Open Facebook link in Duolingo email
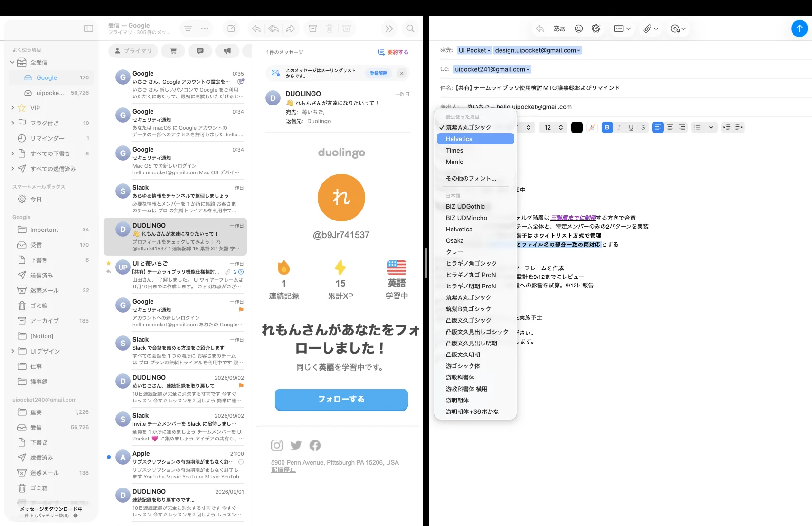Image resolution: width=812 pixels, height=526 pixels. (x=315, y=445)
